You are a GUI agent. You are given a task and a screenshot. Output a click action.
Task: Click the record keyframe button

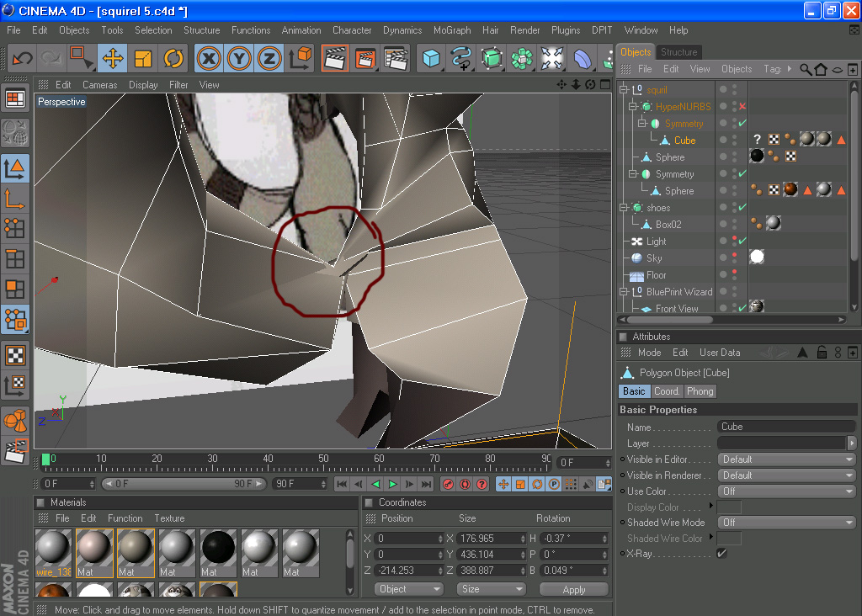pyautogui.click(x=448, y=484)
